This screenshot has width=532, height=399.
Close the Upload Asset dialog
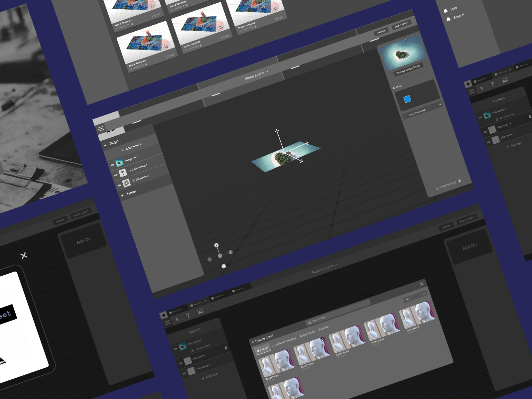422,284
